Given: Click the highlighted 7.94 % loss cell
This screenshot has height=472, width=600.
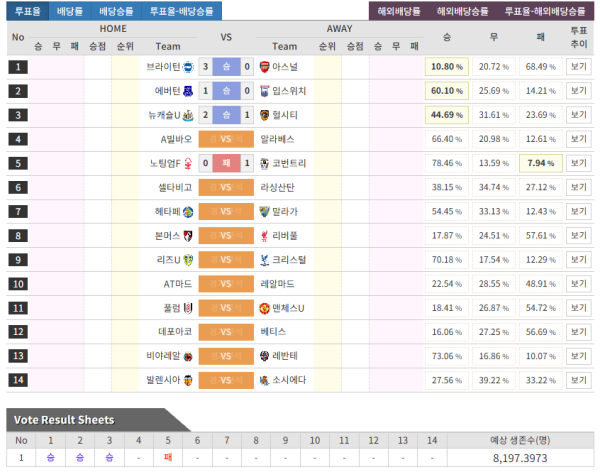Looking at the screenshot, I should [541, 163].
